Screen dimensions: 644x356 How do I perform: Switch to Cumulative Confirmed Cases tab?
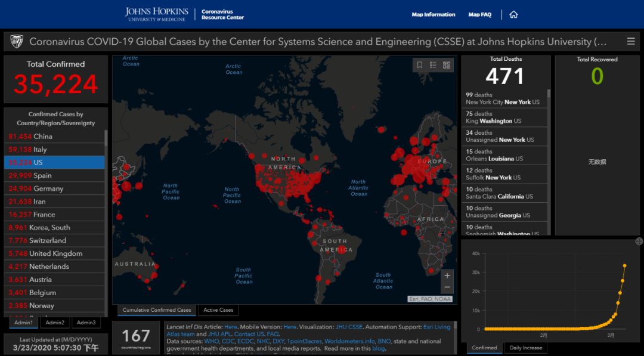pos(156,310)
